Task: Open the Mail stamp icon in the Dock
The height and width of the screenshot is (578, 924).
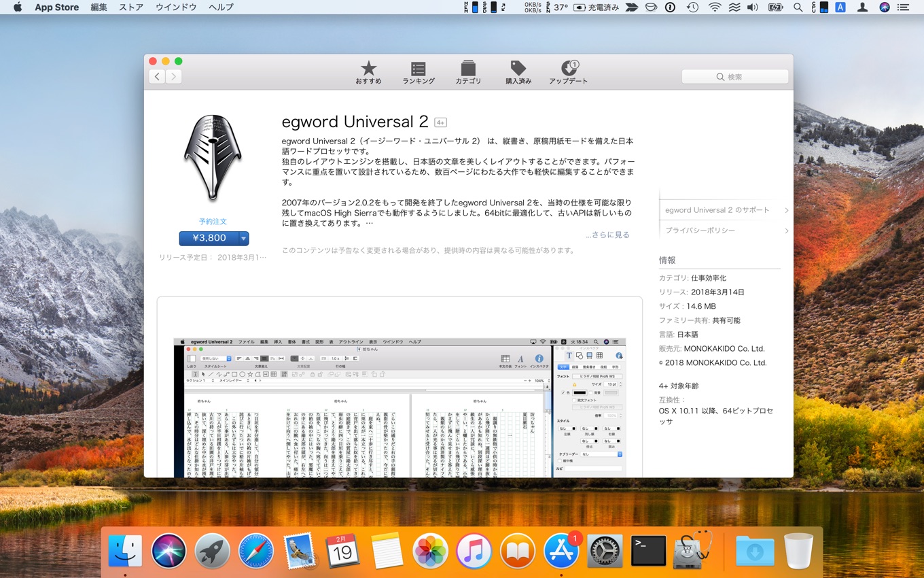Action: 300,551
